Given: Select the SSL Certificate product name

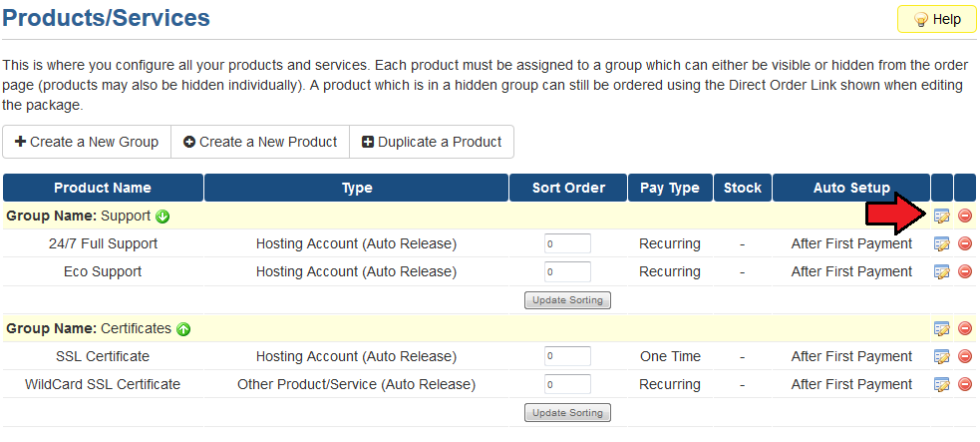Looking at the screenshot, I should [x=103, y=356].
